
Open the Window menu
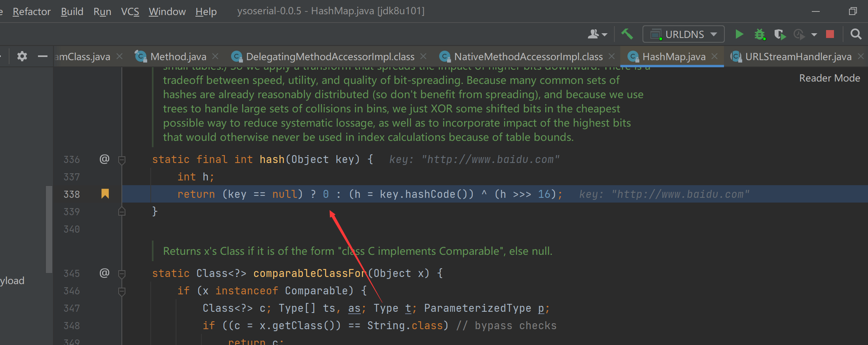tap(167, 11)
